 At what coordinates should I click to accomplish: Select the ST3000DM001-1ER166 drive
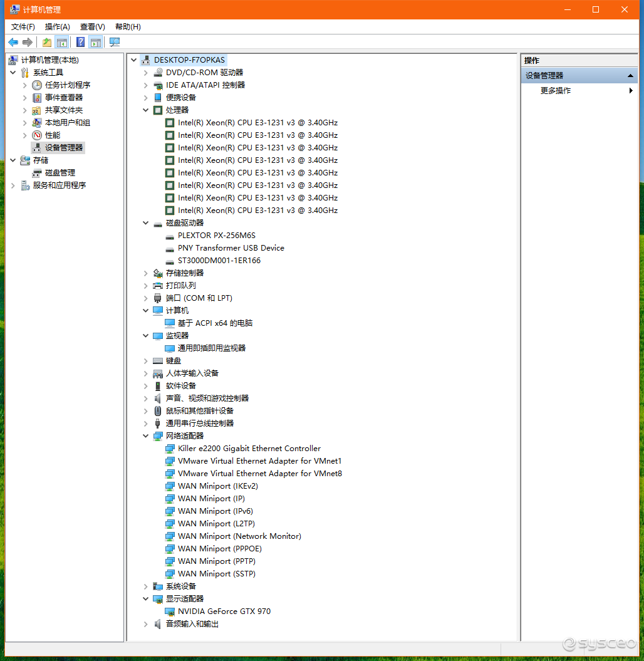point(219,261)
